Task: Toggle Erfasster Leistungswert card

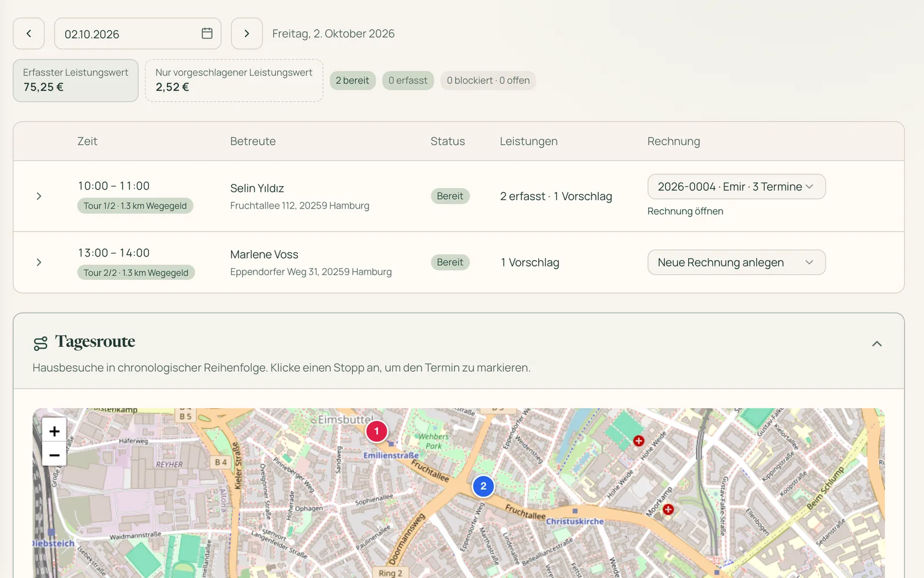Action: tap(76, 80)
